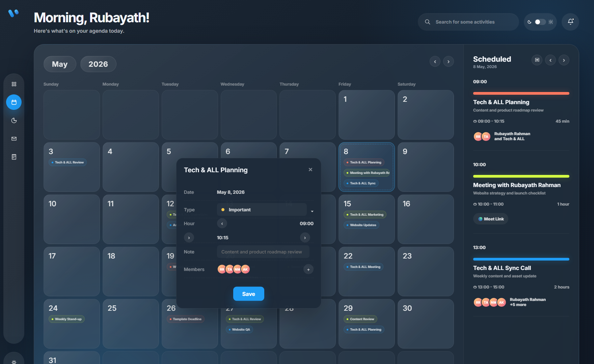Viewport: 594px width, 364px height.
Task: Open the mail icon in sidebar
Action: [x=14, y=139]
